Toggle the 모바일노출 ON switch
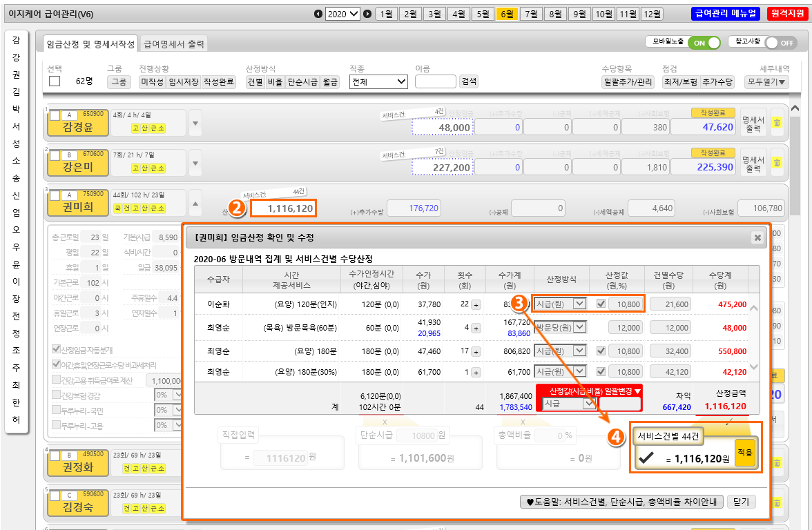812x530 pixels. (705, 42)
